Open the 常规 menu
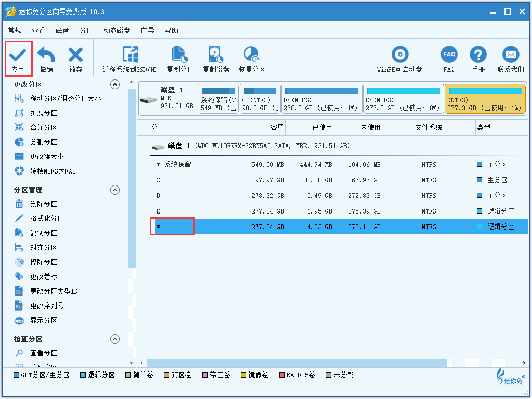The height and width of the screenshot is (399, 532). pos(15,31)
